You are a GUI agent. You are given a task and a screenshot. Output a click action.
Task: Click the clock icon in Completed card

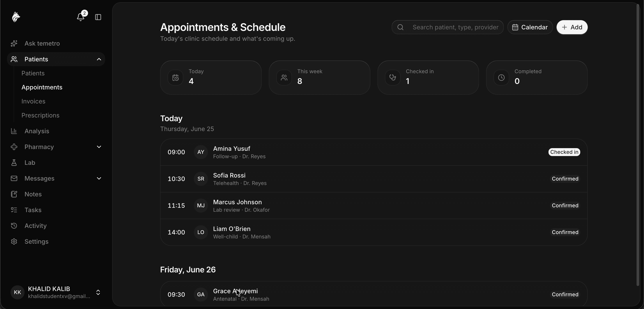pyautogui.click(x=501, y=78)
